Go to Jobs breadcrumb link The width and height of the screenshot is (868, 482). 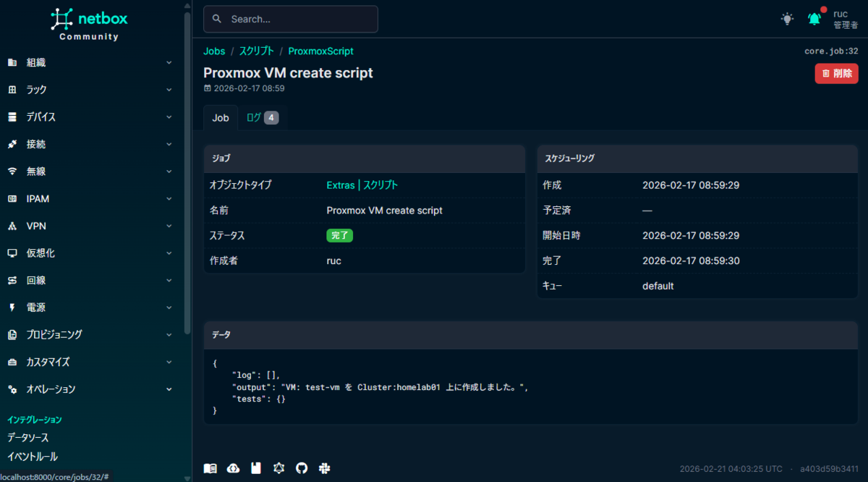214,51
